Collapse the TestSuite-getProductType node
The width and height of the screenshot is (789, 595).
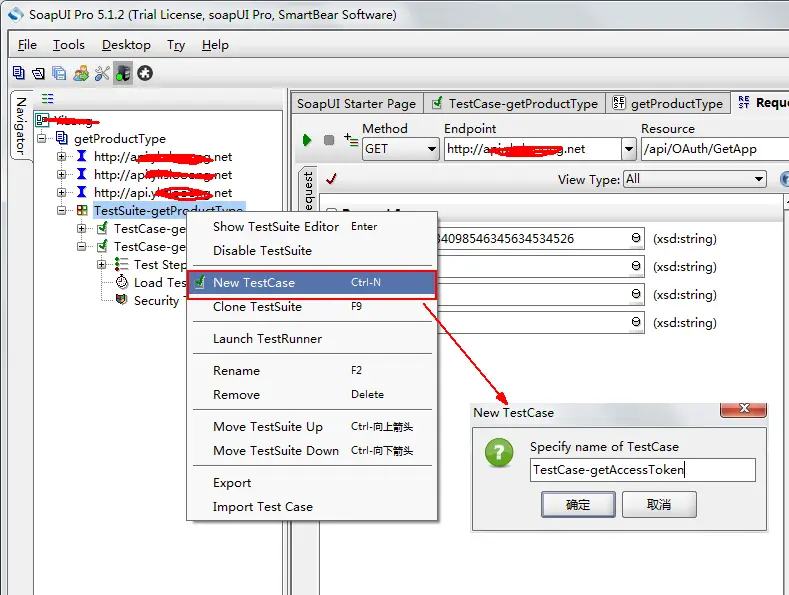pos(61,210)
